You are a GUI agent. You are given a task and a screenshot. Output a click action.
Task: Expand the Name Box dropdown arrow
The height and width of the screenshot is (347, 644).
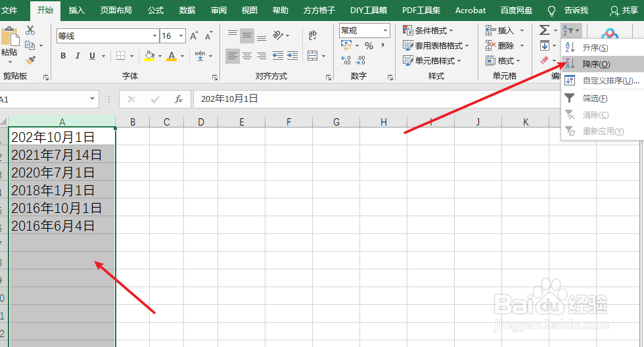pos(93,99)
